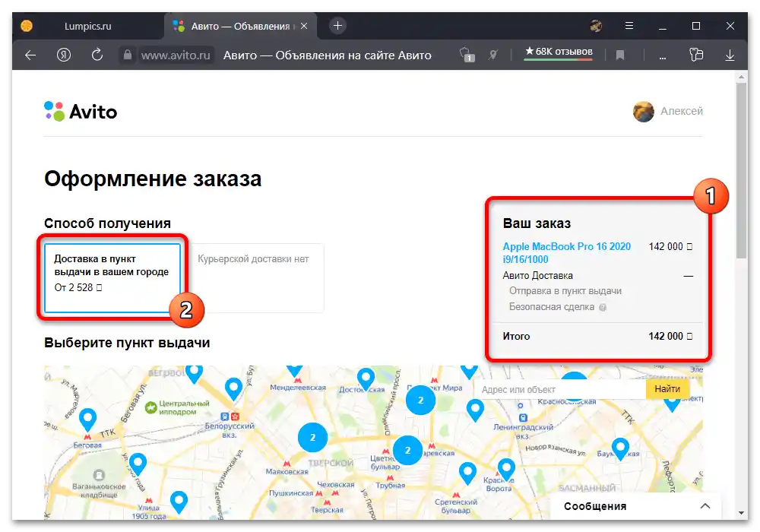Click the map pin near Красные Ворота
The width and height of the screenshot is (760, 532).
tap(506, 469)
